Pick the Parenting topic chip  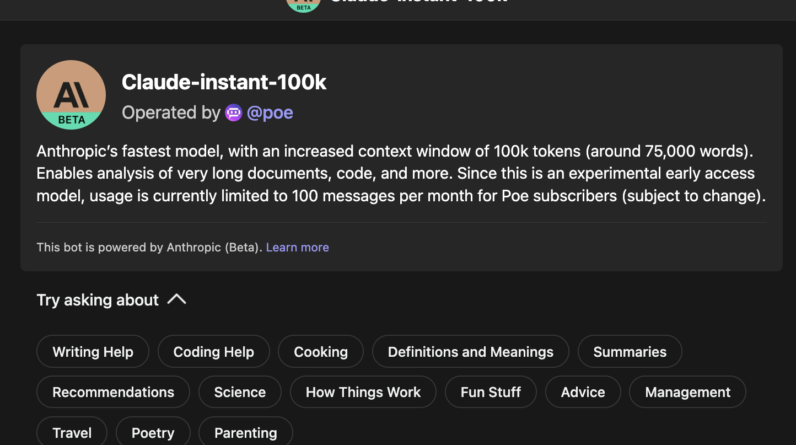(x=246, y=432)
